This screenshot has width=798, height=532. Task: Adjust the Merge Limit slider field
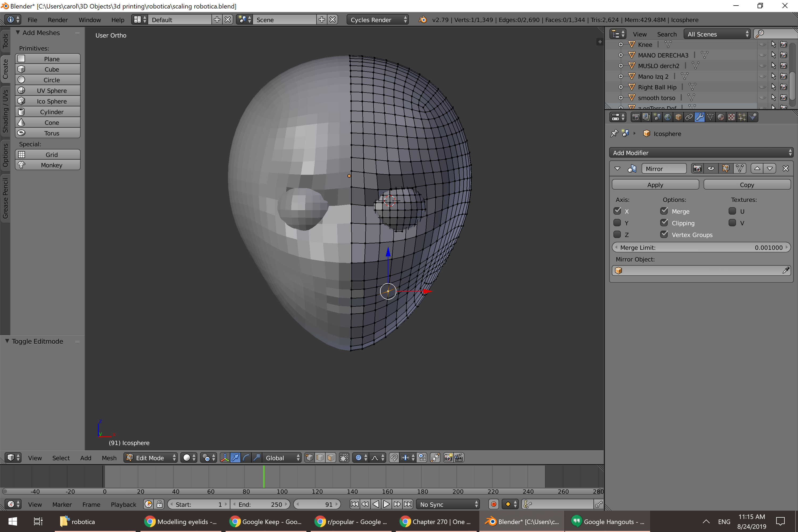tap(701, 248)
